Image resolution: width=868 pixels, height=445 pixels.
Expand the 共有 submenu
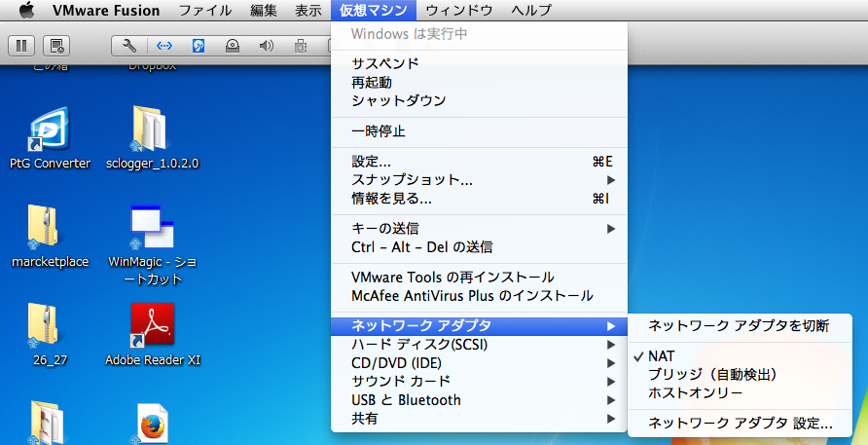pos(479,418)
